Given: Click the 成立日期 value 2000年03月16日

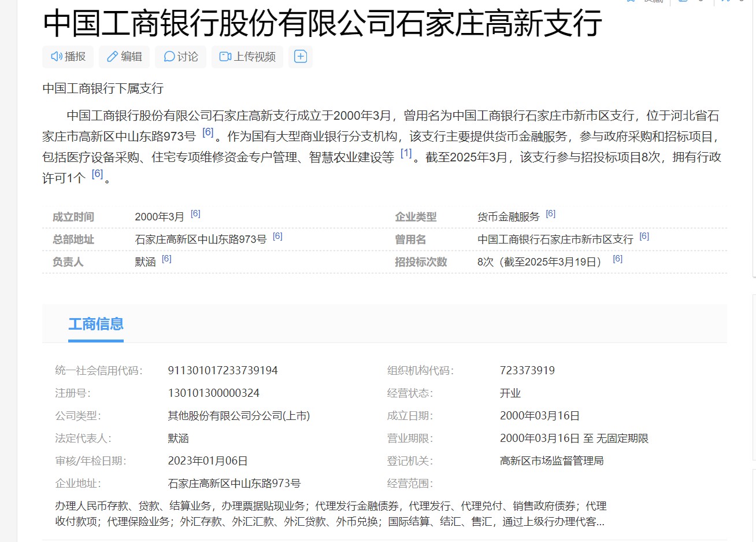Looking at the screenshot, I should 540,415.
